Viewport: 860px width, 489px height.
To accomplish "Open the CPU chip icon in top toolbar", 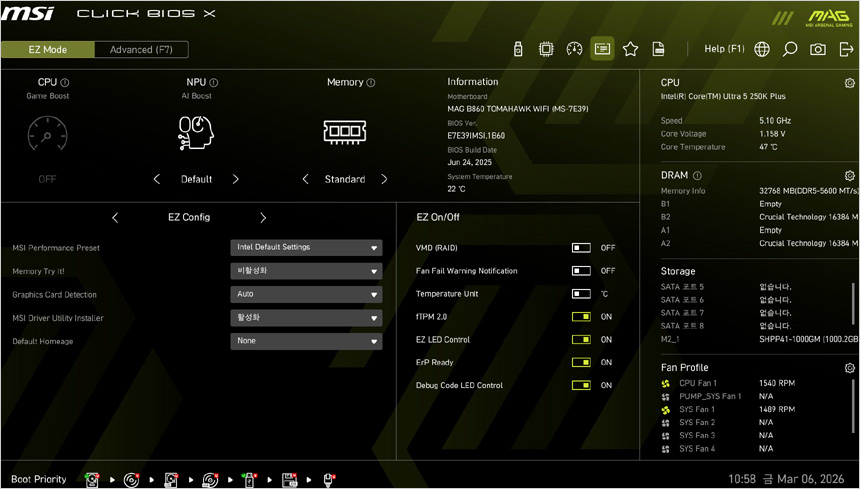I will pyautogui.click(x=546, y=49).
